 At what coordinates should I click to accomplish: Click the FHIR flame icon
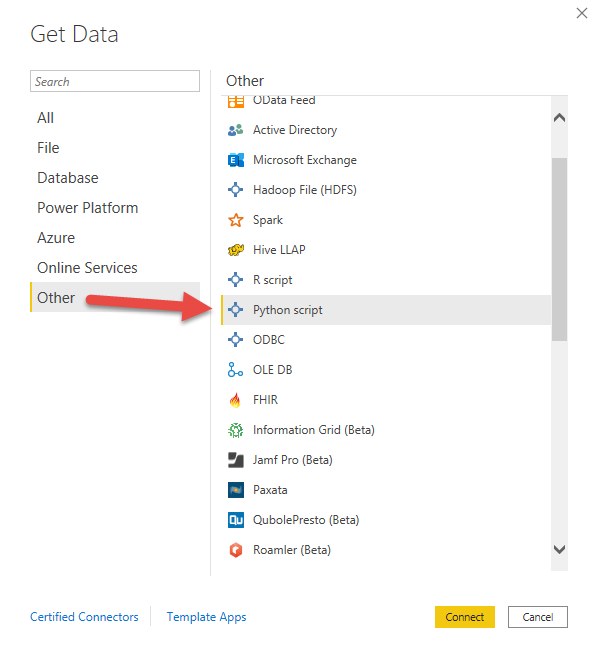coord(235,400)
